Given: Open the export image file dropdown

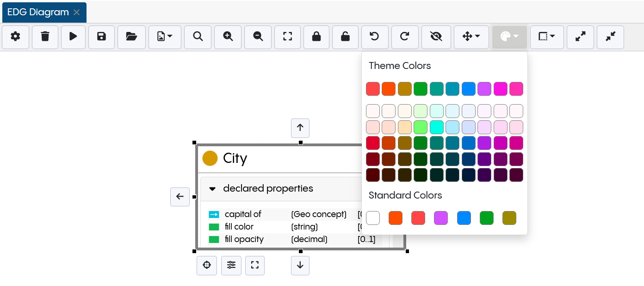Looking at the screenshot, I should click(x=165, y=37).
